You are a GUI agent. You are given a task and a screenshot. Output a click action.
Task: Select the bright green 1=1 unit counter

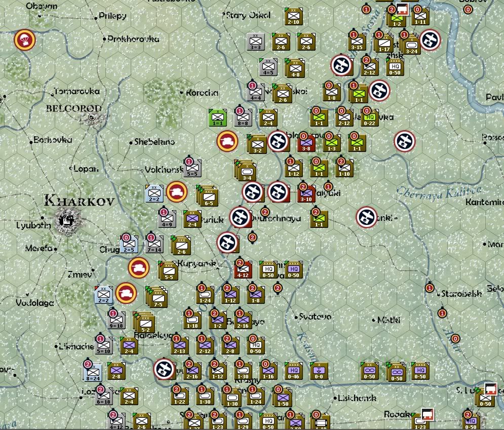coord(218,118)
